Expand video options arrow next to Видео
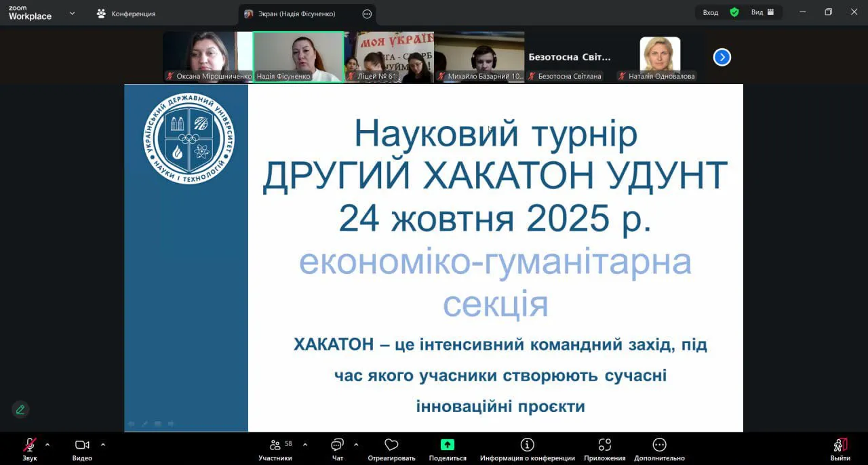 (103, 445)
